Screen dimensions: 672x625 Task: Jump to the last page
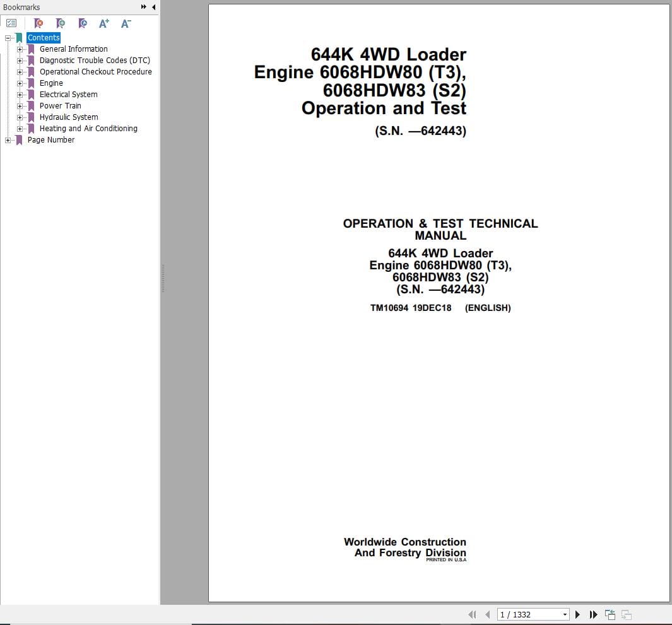point(593,614)
